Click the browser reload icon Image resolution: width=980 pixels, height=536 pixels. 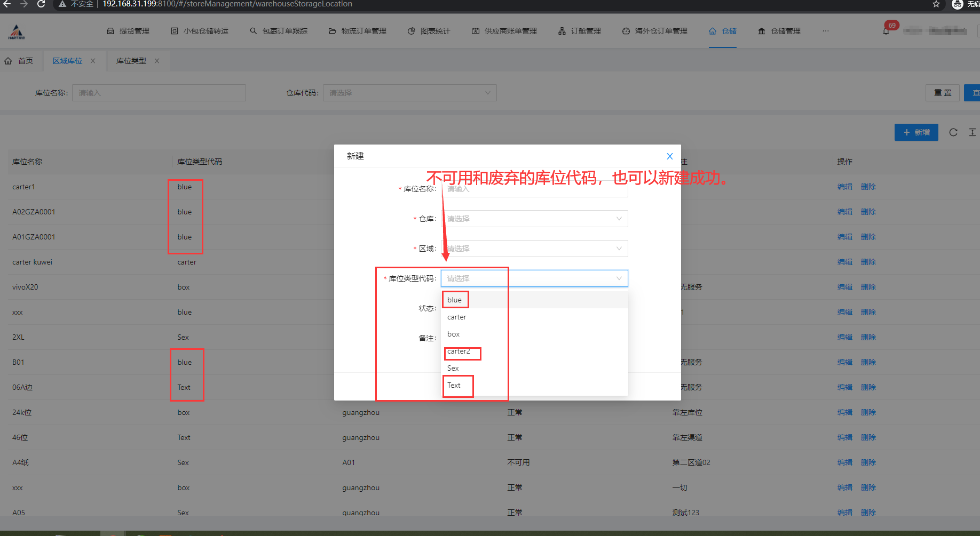pyautogui.click(x=41, y=4)
